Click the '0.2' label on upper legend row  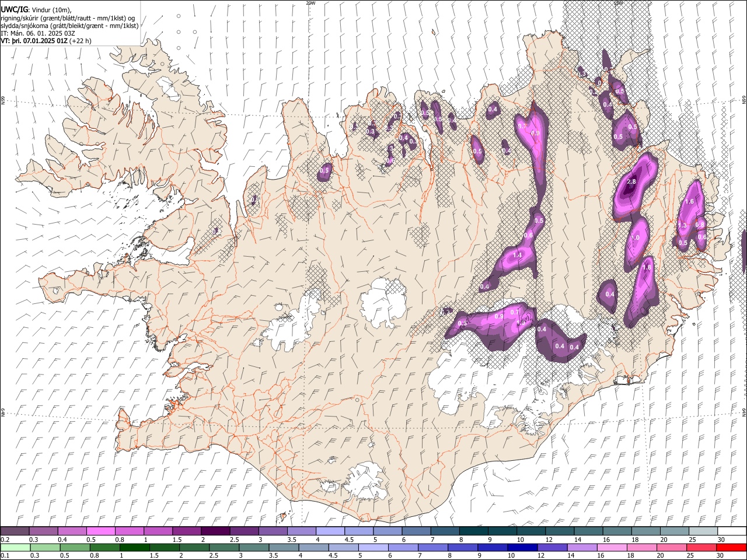(5, 540)
